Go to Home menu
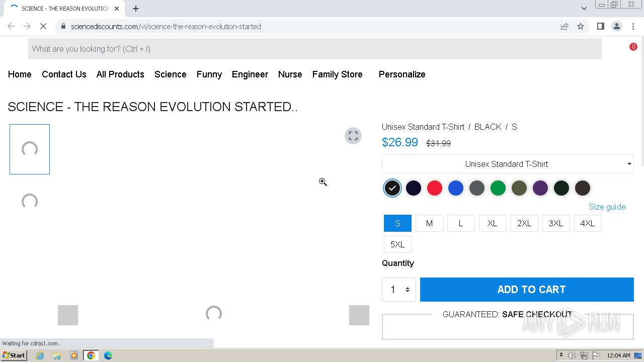The image size is (644, 362). point(20,74)
